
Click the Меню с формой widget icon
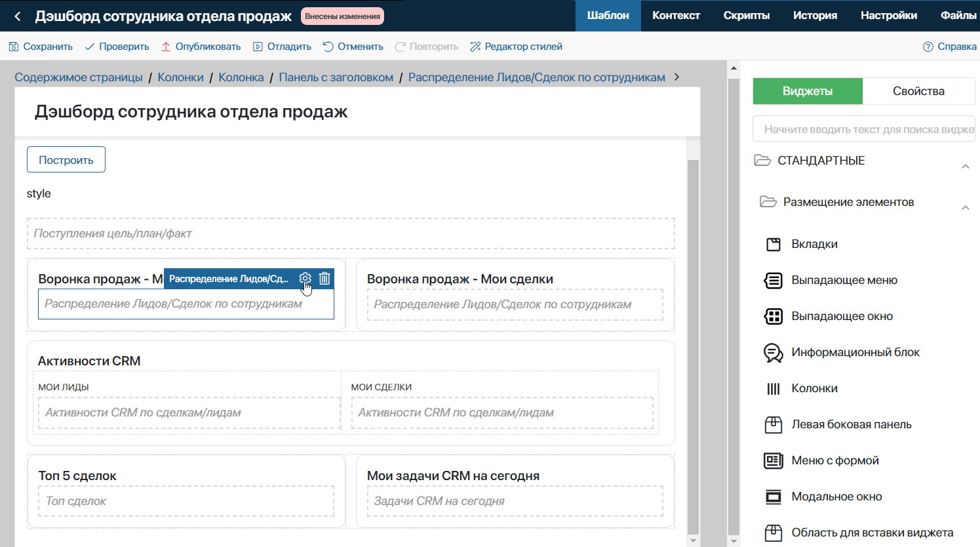point(774,460)
